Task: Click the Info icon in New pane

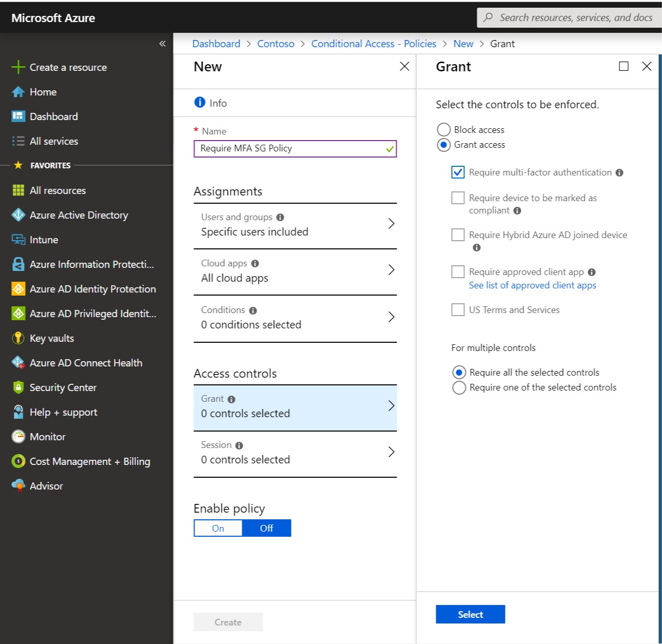Action: pyautogui.click(x=200, y=103)
